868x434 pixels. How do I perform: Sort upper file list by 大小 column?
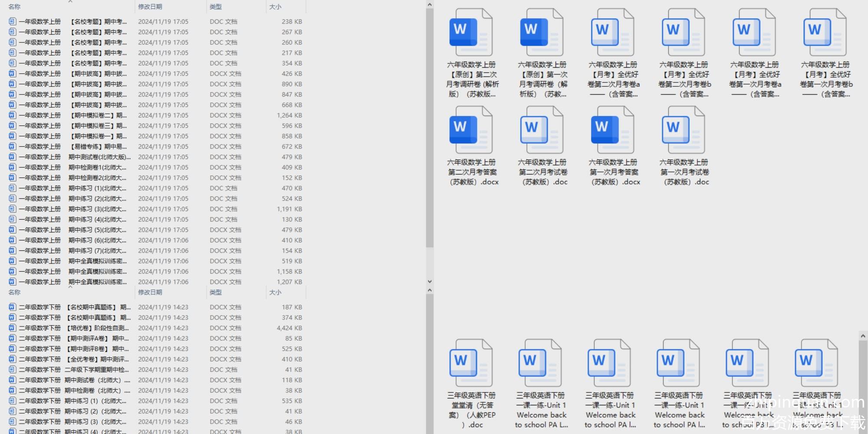[275, 7]
